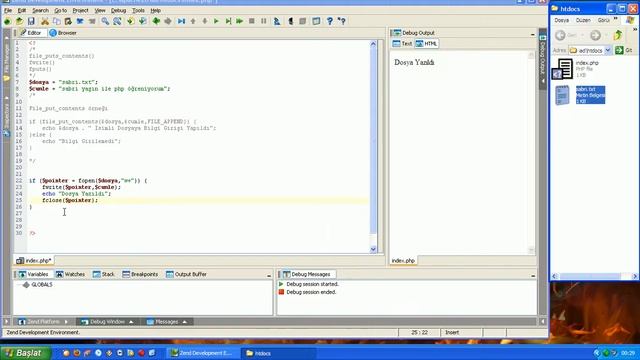Viewport: 640px width, 360px height.
Task: Expand the Zend Platform panel arrow
Action: click(66, 322)
